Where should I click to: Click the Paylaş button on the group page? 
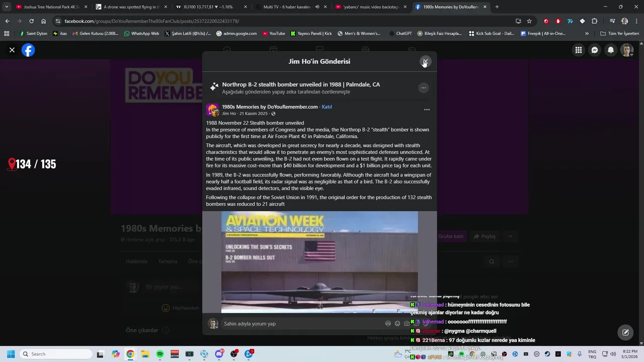point(484,236)
